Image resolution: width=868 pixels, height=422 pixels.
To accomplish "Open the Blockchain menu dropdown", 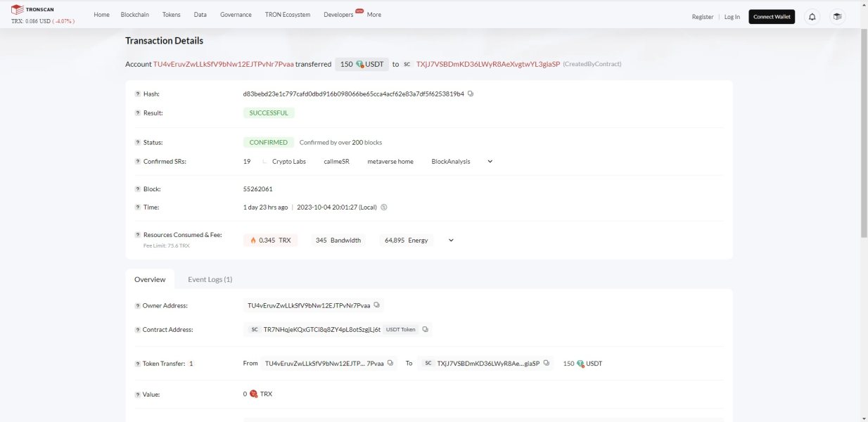I will point(134,15).
